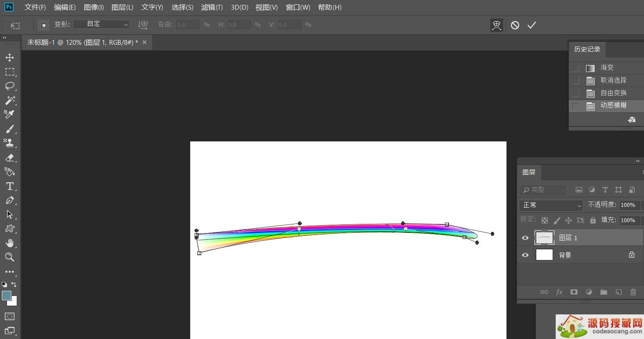Toggle smart object layer filter
Image resolution: width=644 pixels, height=339 pixels.
tap(632, 190)
